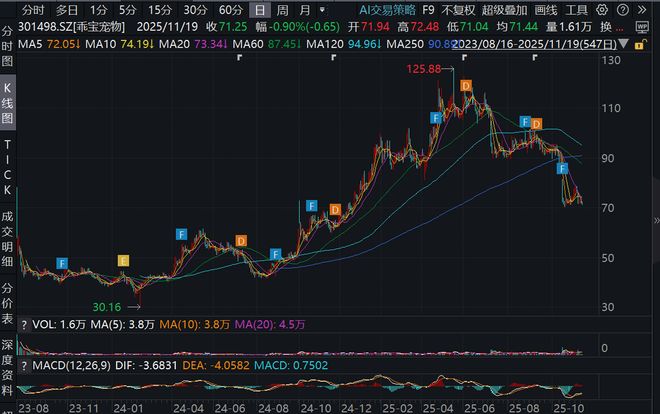Select the 15分 period tab
This screenshot has height=414, width=660.
160,10
